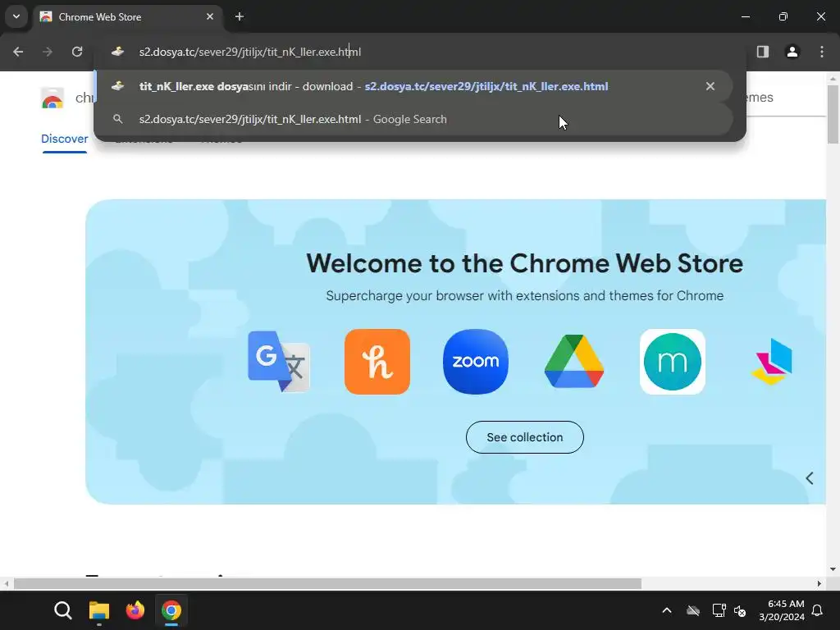The width and height of the screenshot is (840, 630).
Task: Switch to the Discover tab
Action: tap(64, 139)
